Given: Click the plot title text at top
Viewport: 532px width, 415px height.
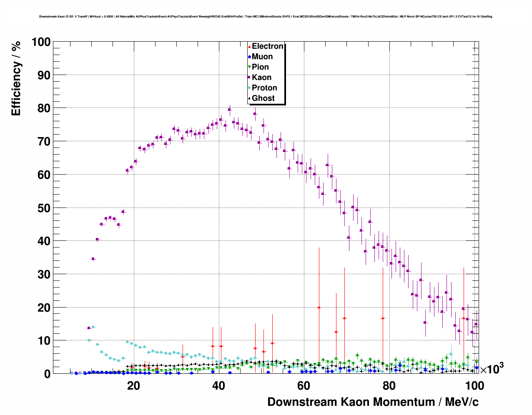Looking at the screenshot, I should coord(266,17).
